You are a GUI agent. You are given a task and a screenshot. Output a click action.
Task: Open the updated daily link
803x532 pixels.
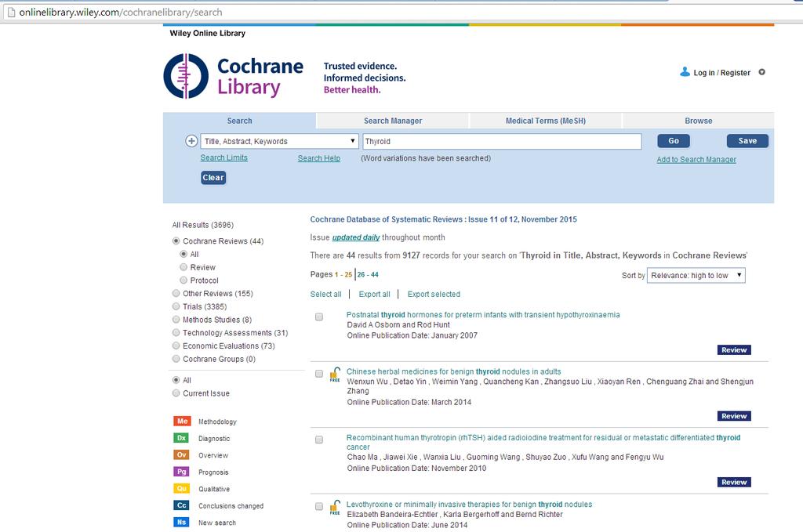356,237
